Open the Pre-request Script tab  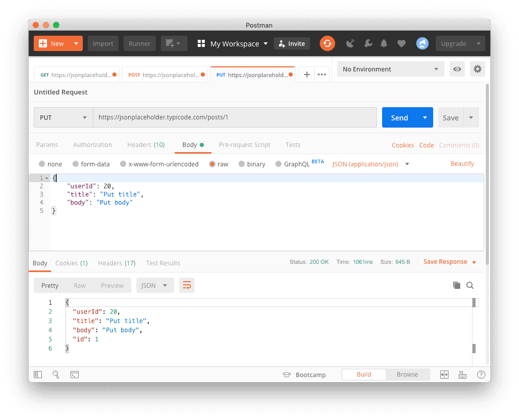[x=245, y=145]
